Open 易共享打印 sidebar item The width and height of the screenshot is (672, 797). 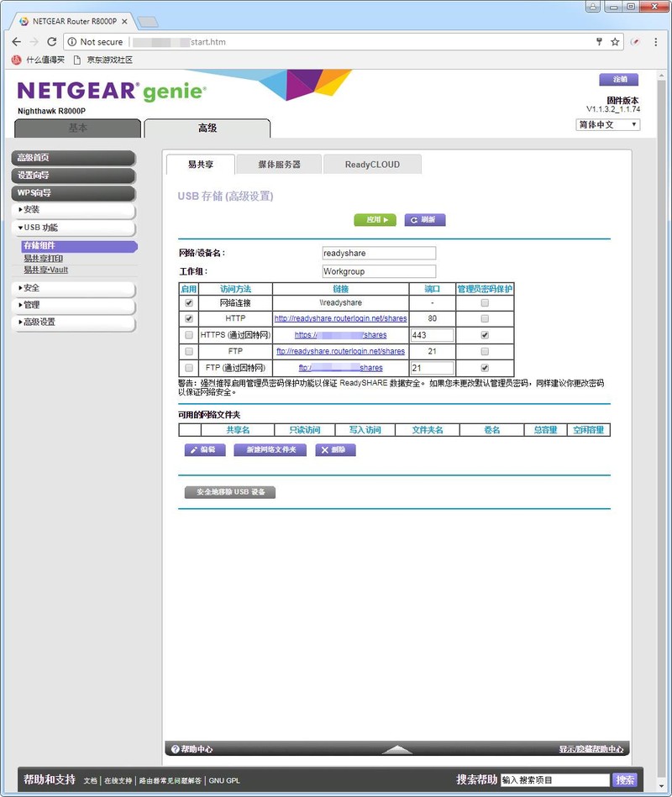[43, 258]
